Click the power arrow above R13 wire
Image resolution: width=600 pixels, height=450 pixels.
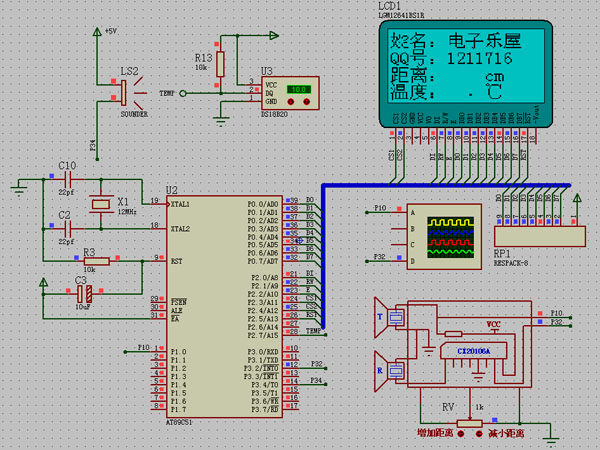tap(274, 36)
